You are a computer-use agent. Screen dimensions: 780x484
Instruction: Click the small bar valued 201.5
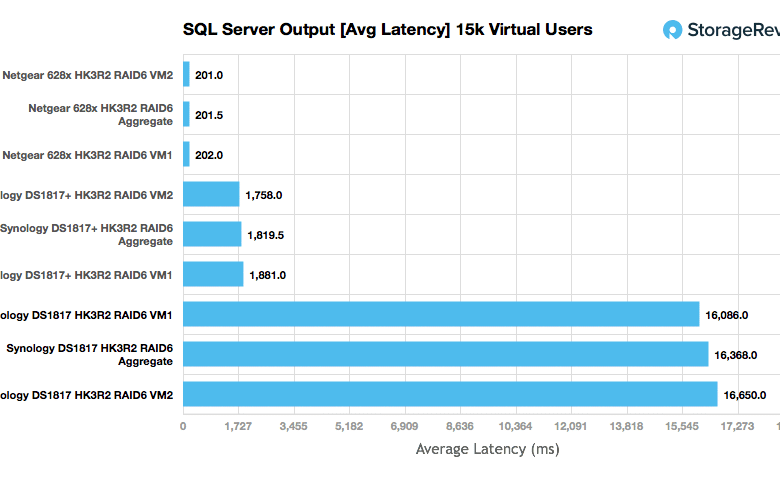186,114
